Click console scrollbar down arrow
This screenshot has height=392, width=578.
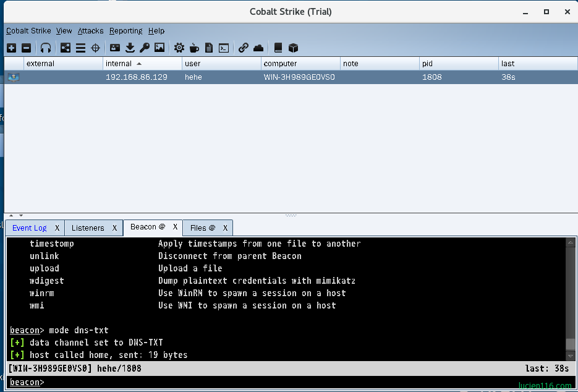[570, 356]
